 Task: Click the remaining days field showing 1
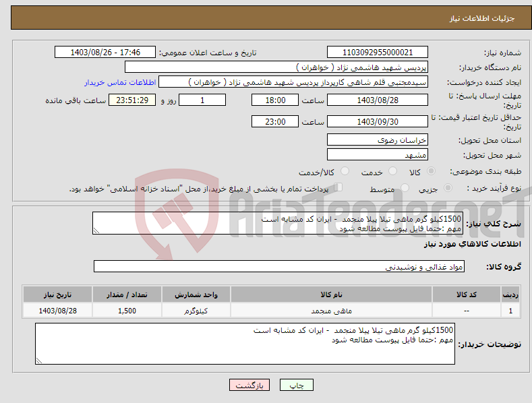202,100
